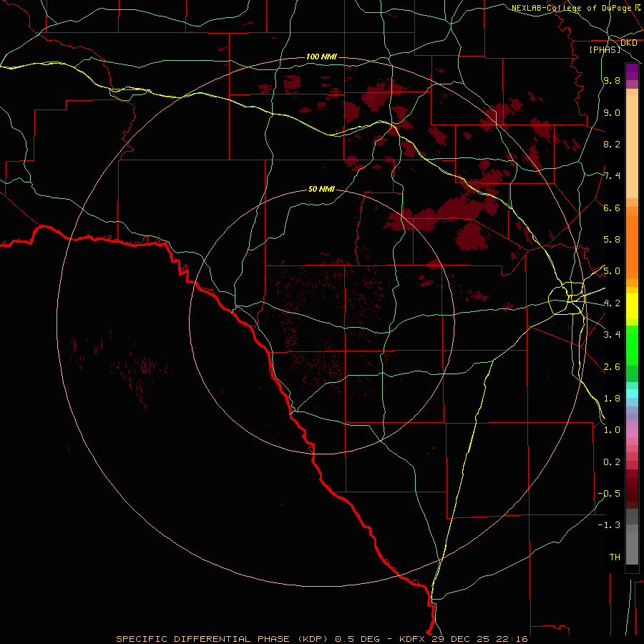This screenshot has width=644, height=644.
Task: Click the bright green color bar segment
Action: (x=632, y=345)
